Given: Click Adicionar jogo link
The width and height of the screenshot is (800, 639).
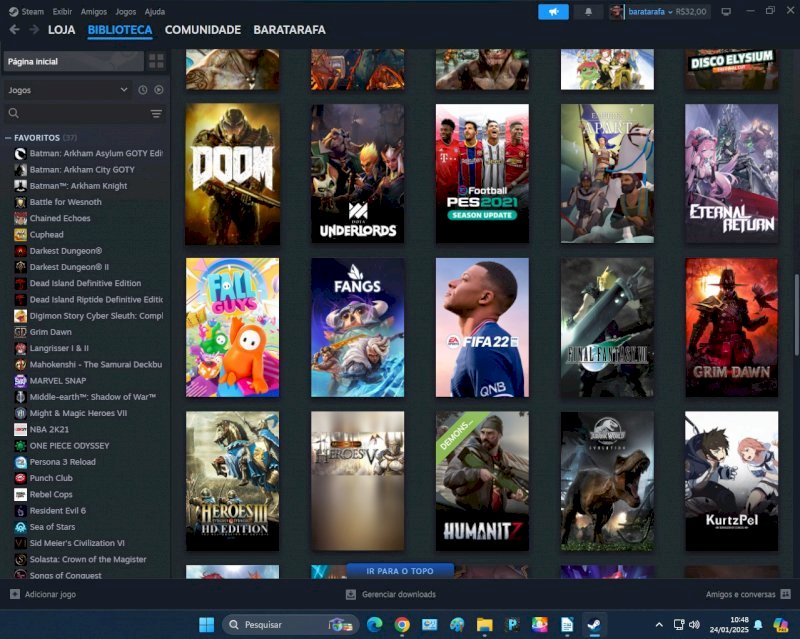Looking at the screenshot, I should [x=51, y=594].
